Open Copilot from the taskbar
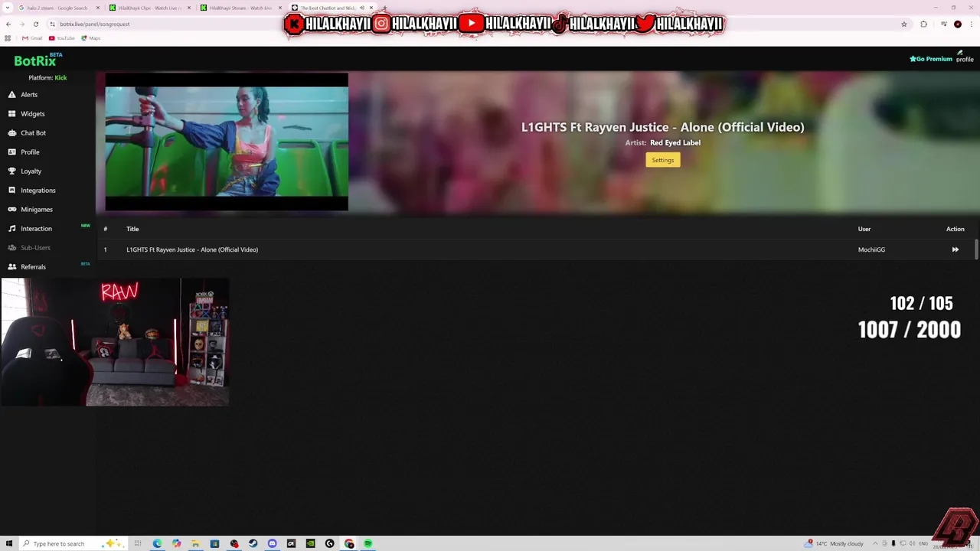This screenshot has height=551, width=980. [x=176, y=543]
